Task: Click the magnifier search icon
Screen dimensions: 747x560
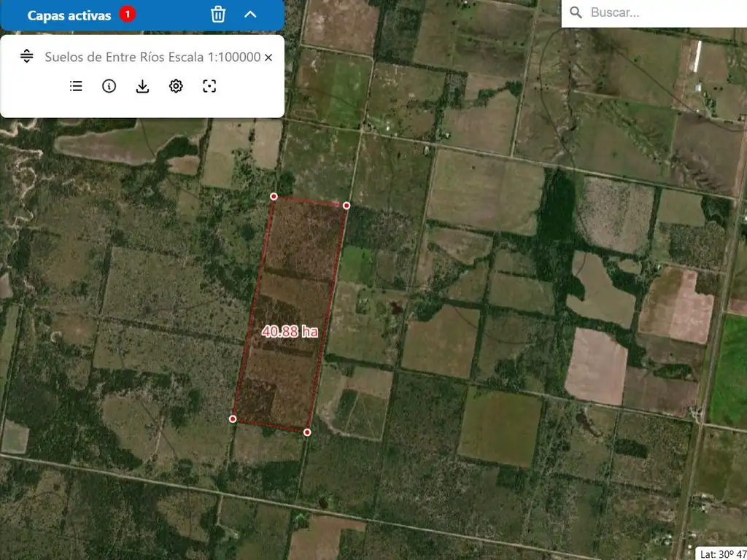Action: pyautogui.click(x=576, y=12)
